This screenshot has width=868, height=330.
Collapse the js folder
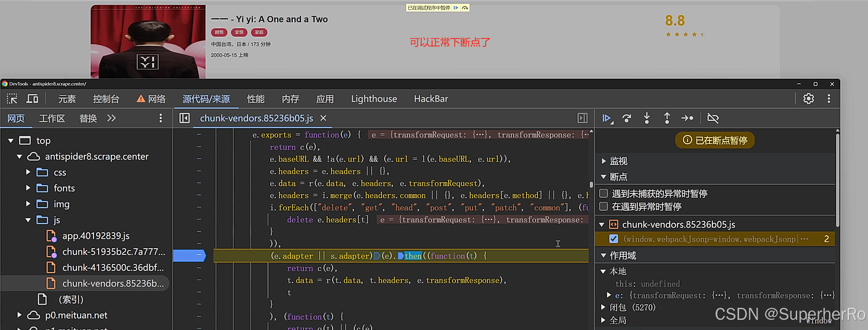pyautogui.click(x=28, y=220)
